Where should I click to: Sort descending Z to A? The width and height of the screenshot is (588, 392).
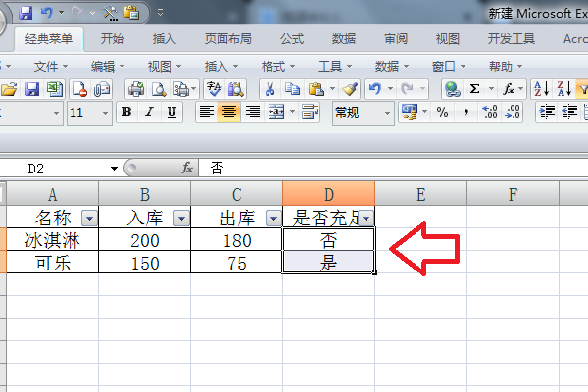[564, 89]
